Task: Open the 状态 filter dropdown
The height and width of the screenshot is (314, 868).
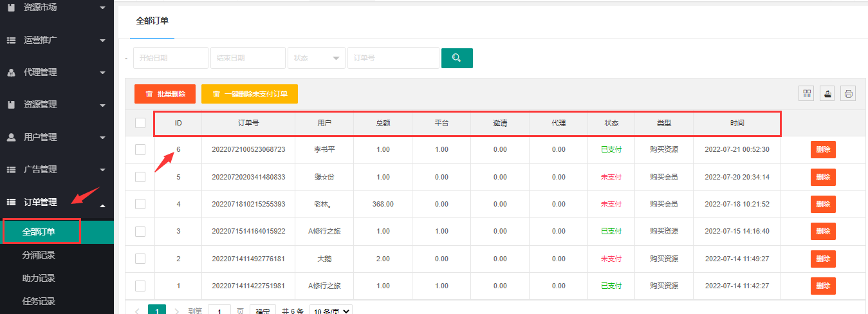Action: (x=317, y=58)
